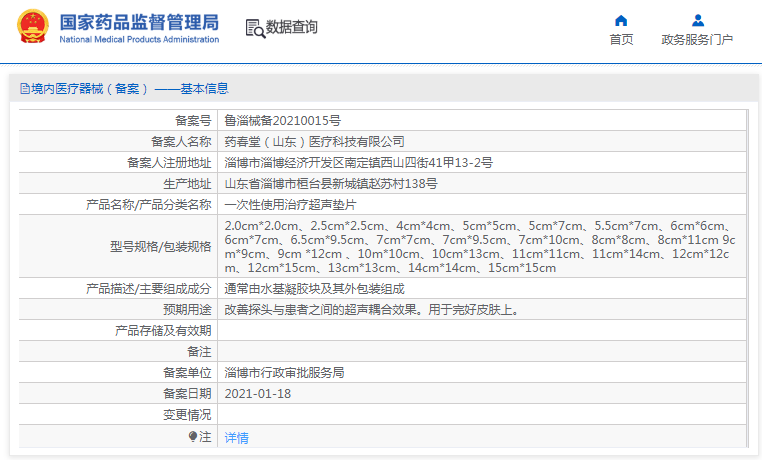Click the 备案人注册地址 row label
This screenshot has height=460, width=762.
click(169, 163)
